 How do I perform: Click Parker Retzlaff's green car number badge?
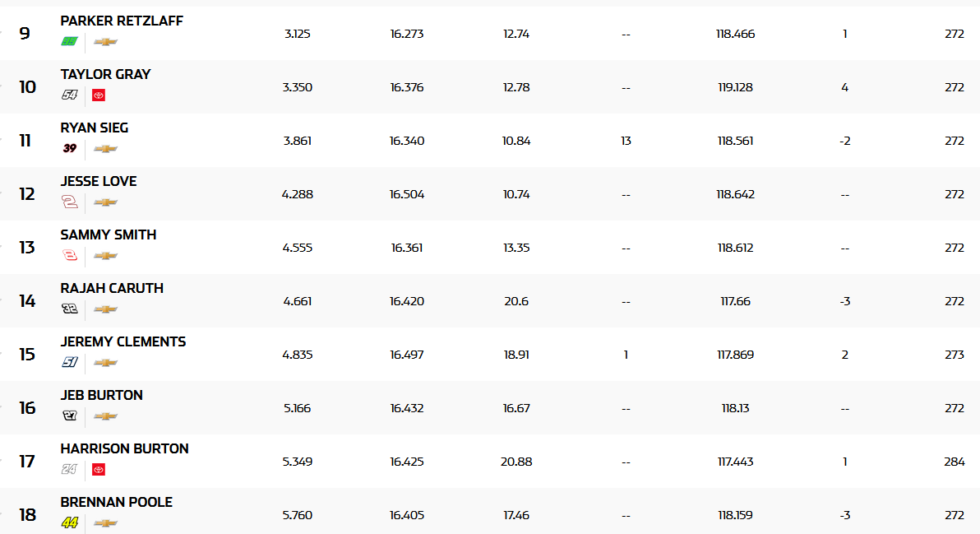[x=70, y=42]
